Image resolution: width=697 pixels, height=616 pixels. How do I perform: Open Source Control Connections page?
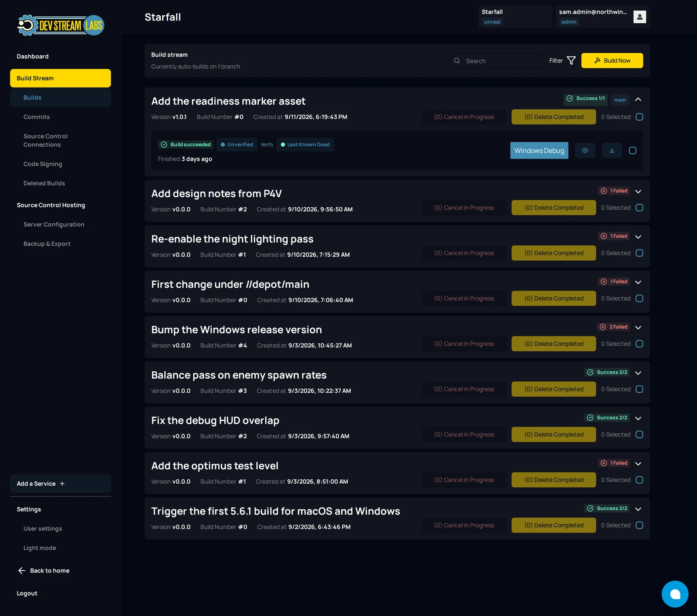[46, 141]
